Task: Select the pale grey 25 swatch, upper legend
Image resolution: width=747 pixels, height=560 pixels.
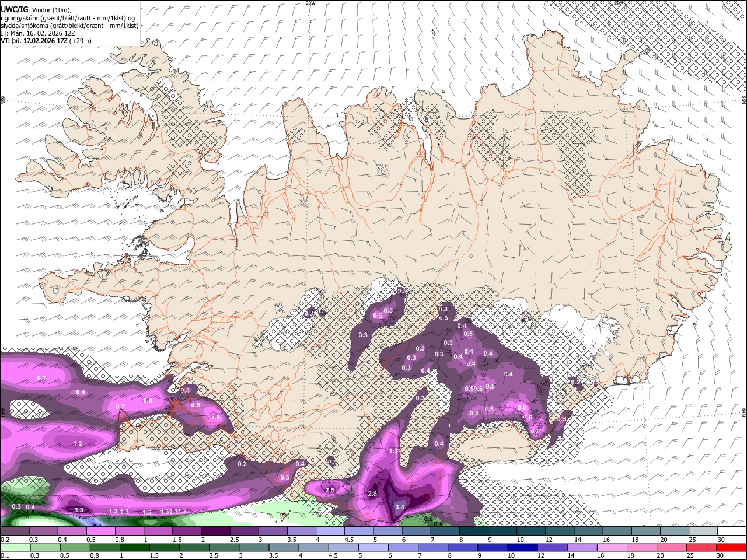Action: (704, 531)
